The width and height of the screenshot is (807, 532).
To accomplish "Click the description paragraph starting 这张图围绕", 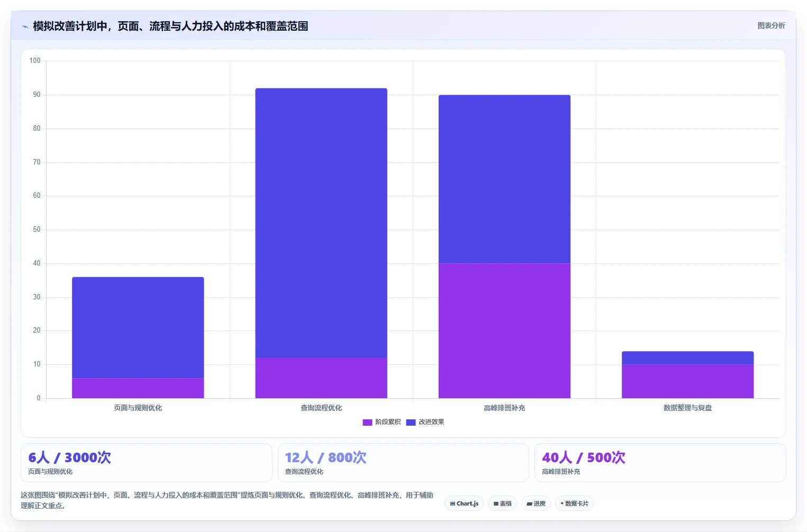I will 227,500.
